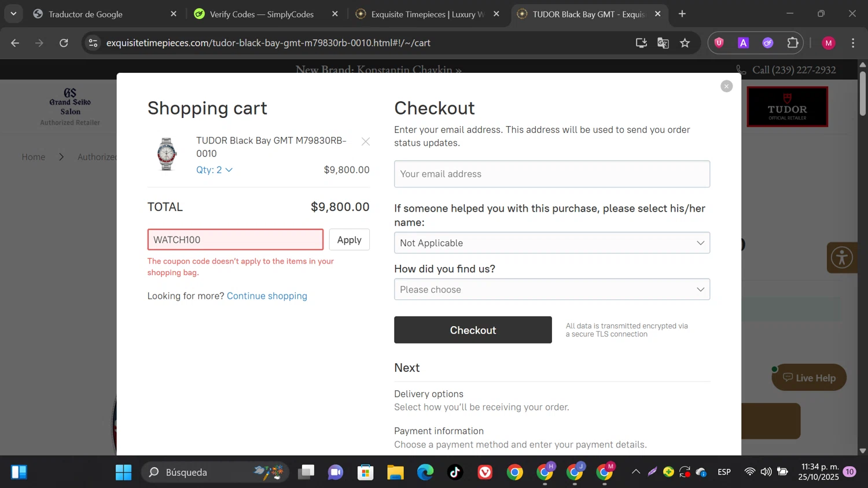View site information icon in address bar
Screen dimensions: 868x488
(x=93, y=43)
